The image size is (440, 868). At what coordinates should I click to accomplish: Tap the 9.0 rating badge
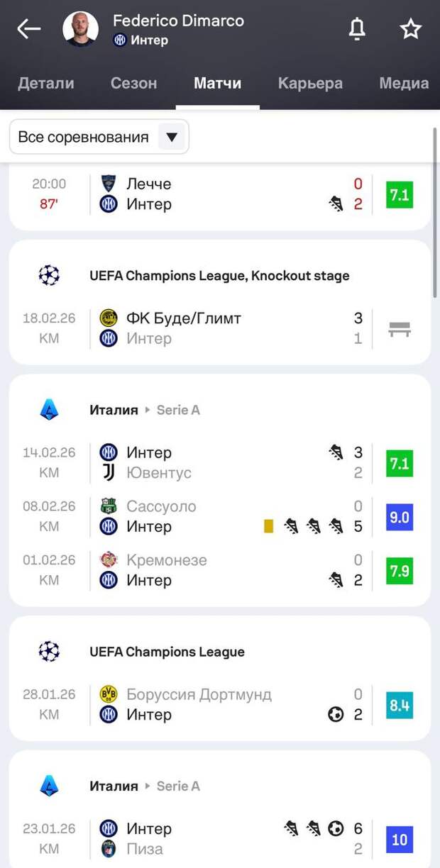click(x=400, y=517)
